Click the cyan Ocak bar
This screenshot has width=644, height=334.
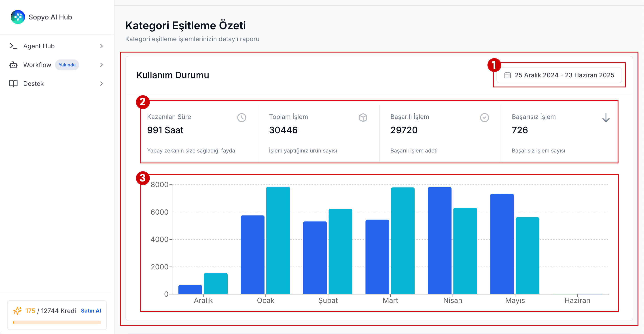[278, 240]
